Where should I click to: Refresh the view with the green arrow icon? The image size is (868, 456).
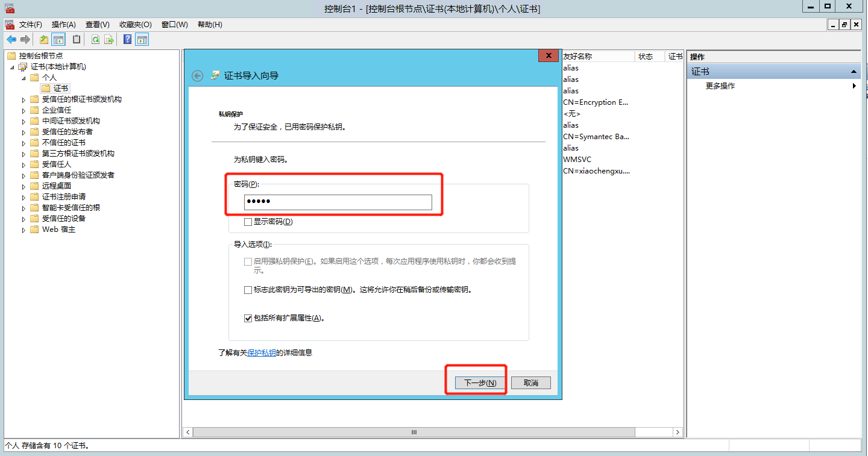95,40
